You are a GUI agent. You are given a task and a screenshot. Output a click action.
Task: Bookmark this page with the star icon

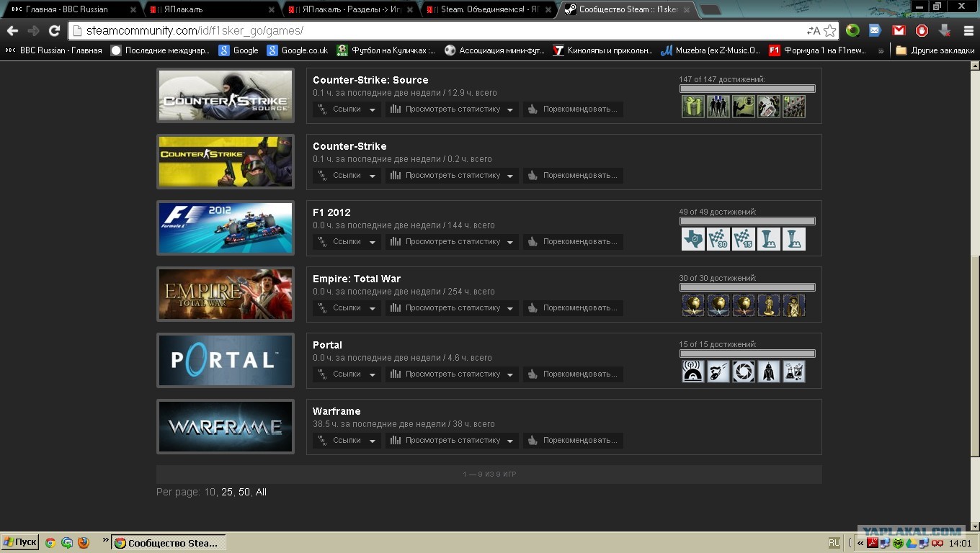[x=829, y=31]
